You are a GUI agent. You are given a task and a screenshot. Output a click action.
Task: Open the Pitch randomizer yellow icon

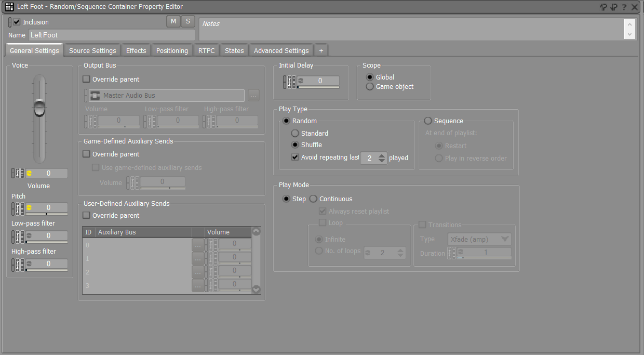click(29, 207)
